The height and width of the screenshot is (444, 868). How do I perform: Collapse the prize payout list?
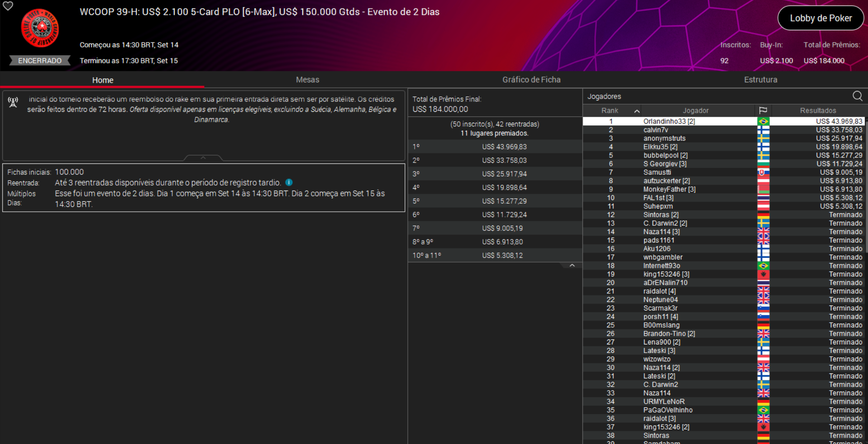click(572, 265)
